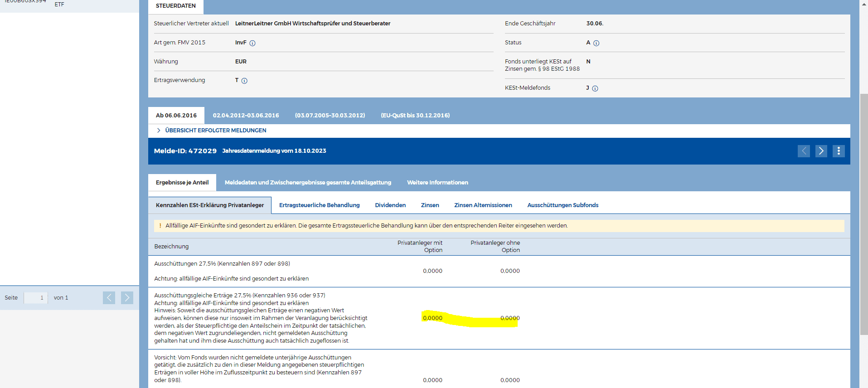Click the Privatanleger mit Option column header
Screen dimensions: 868x388
pos(420,247)
